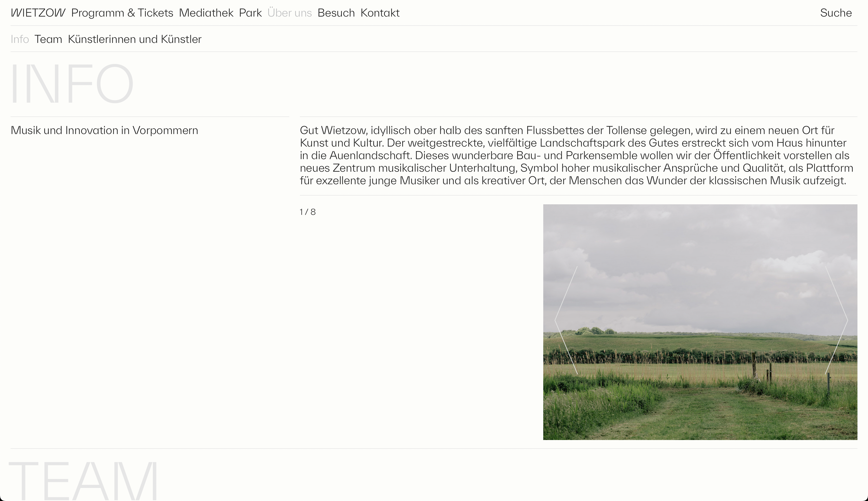
Task: Open the Besuch page
Action: click(336, 13)
